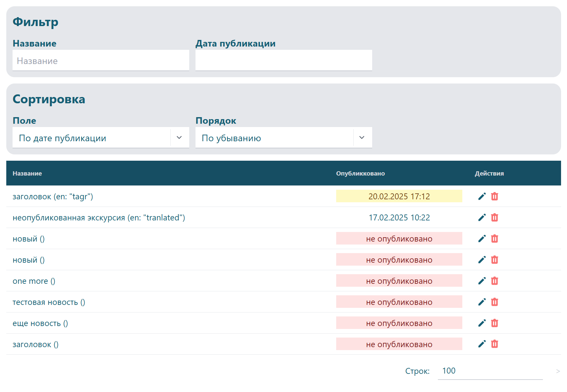Change the 'Строк' rows-per-page value
Image resolution: width=567 pixels, height=392 pixels.
click(490, 371)
